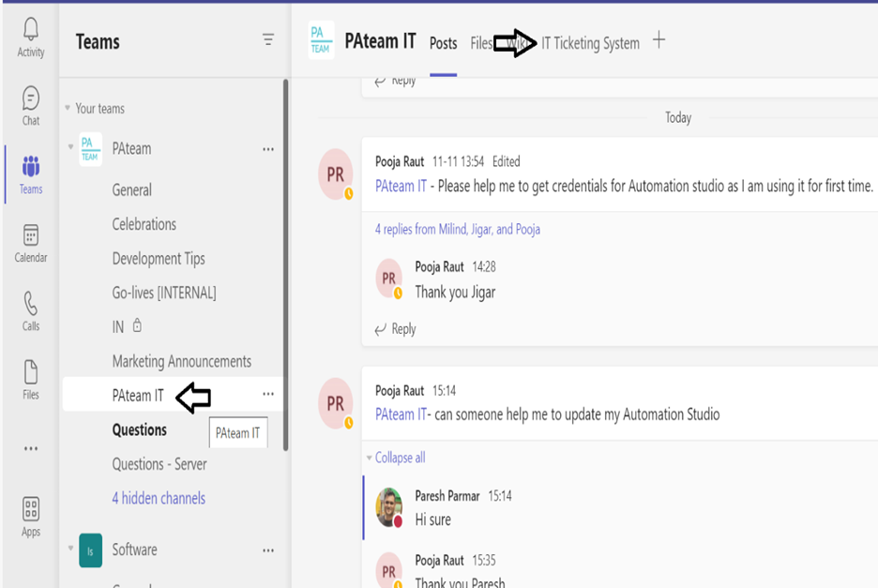Switch to the IT Ticketing System tab
This screenshot has height=588, width=878.
(x=590, y=43)
